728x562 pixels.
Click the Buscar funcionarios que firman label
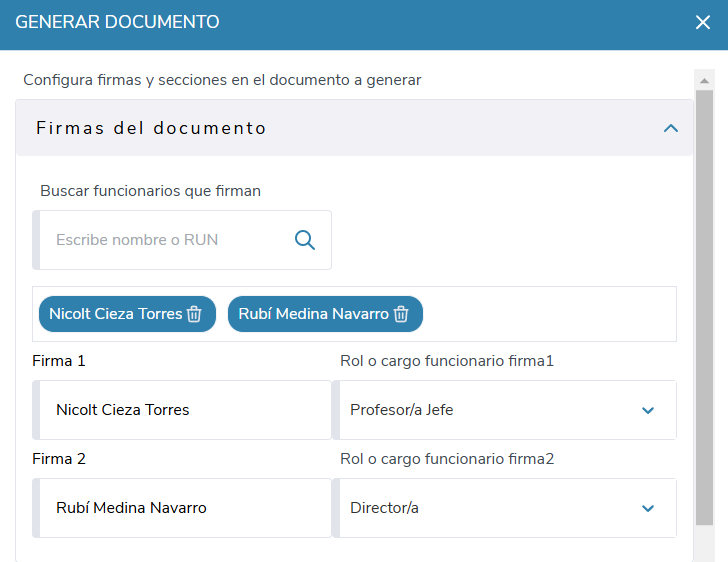pyautogui.click(x=150, y=191)
